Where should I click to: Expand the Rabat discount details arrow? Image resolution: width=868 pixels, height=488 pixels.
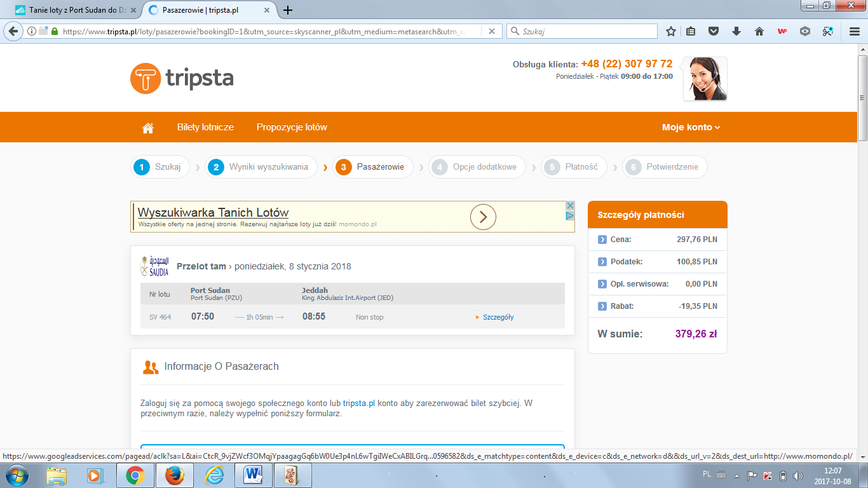[602, 306]
